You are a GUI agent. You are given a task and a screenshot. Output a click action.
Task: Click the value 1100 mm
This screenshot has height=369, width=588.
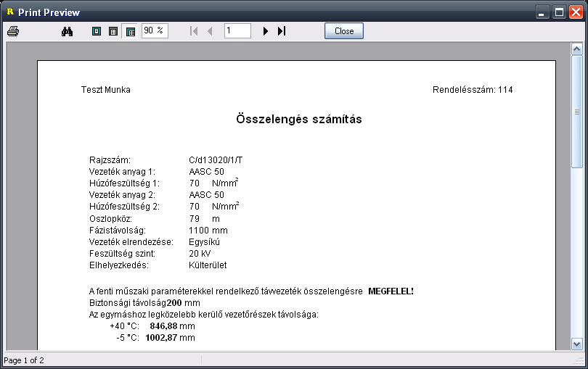208,231
